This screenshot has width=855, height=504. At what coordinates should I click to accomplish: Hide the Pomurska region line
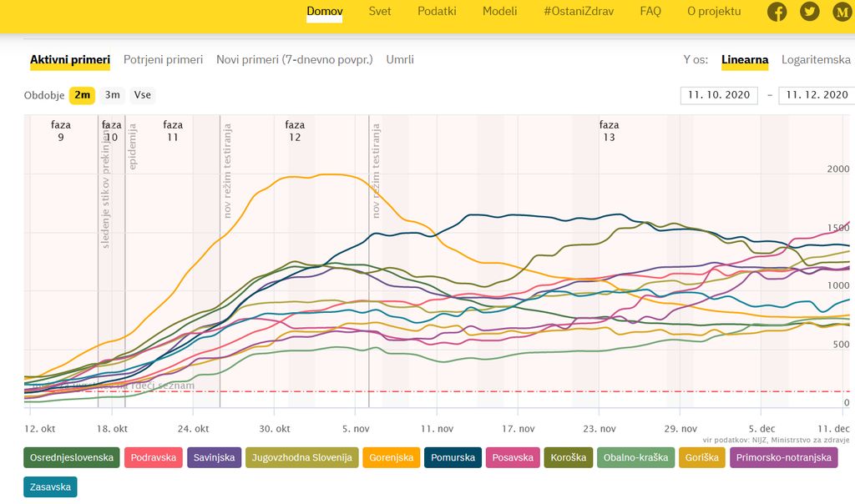coord(453,457)
